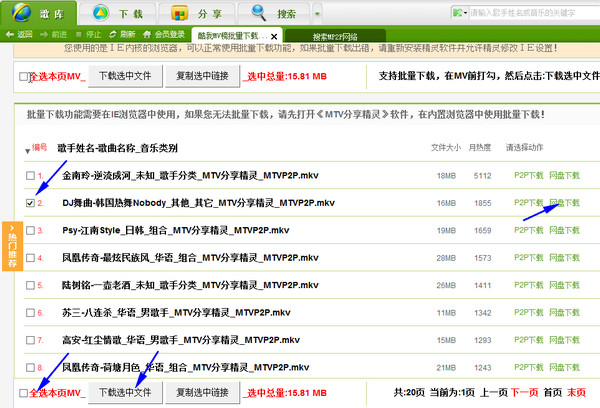Expand the dropdown arrow after 搜索 tab

click(317, 14)
